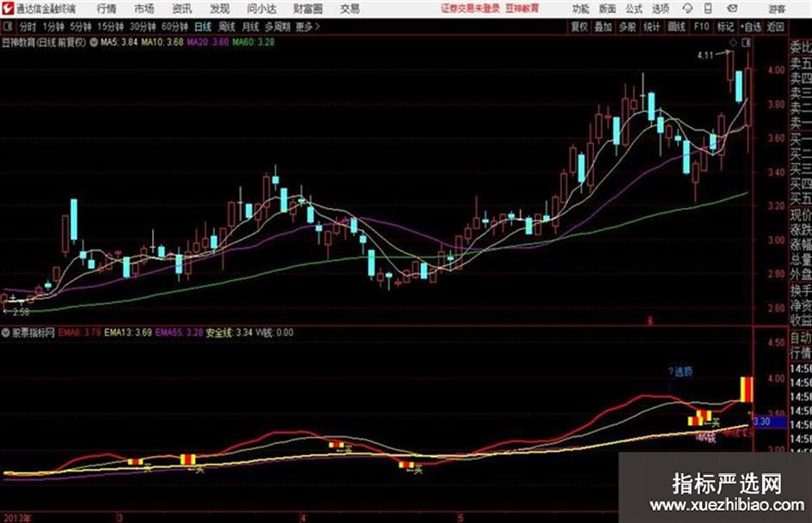Open sub-chart indicator dropdown near 股票指标网
The image size is (812, 523).
tap(6, 333)
